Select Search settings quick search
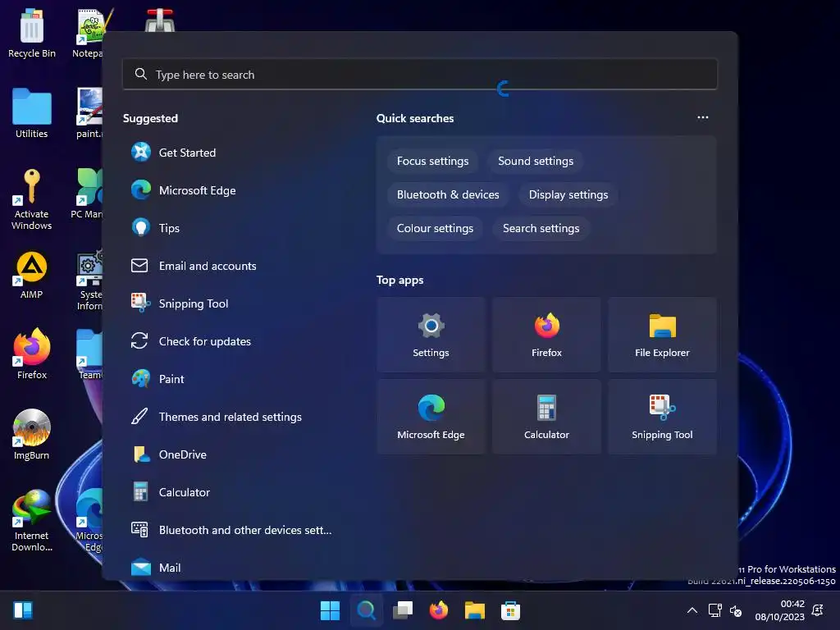This screenshot has width=840, height=630. pos(541,229)
